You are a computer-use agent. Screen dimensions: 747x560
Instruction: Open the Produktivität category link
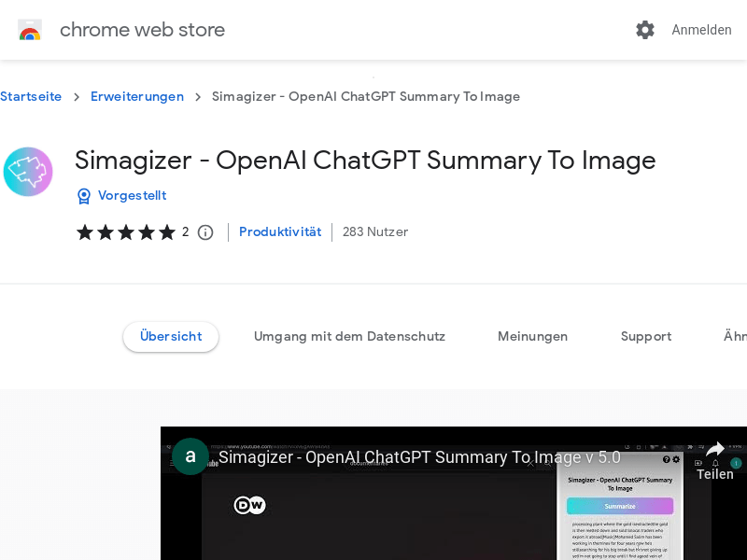pos(280,231)
